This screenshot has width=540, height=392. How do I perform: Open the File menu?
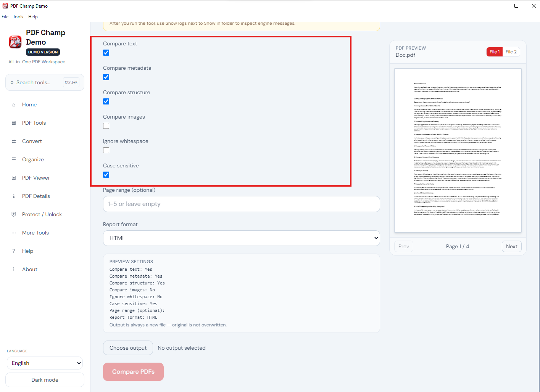(x=5, y=17)
